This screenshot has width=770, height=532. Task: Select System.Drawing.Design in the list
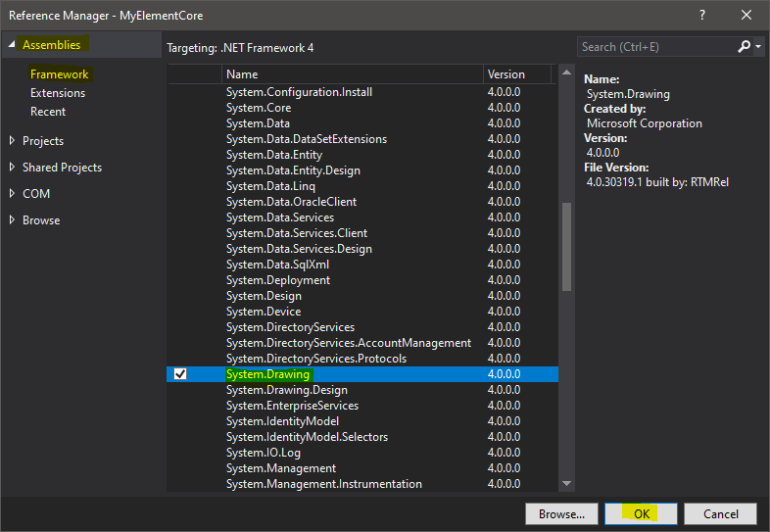pos(279,390)
